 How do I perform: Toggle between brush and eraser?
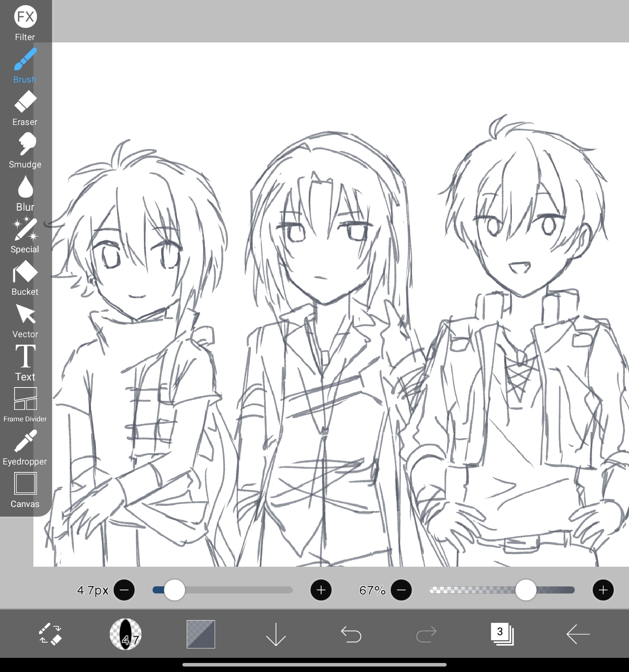(x=50, y=634)
